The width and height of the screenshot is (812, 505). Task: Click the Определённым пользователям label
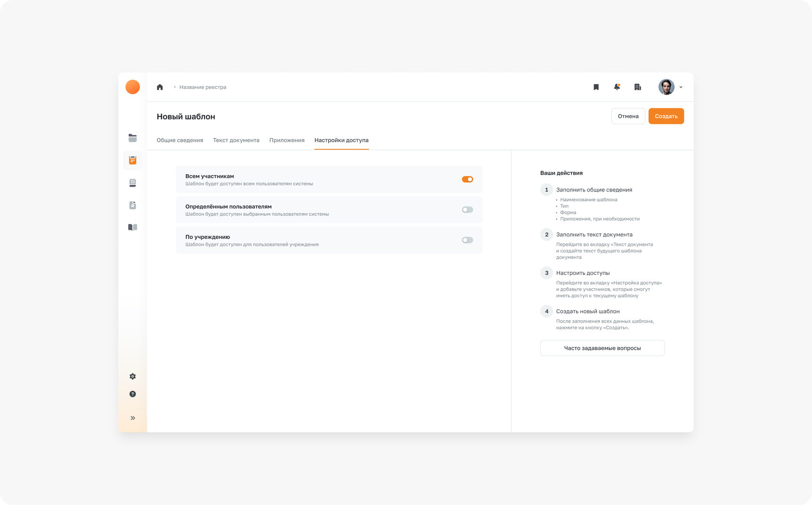[x=228, y=207]
